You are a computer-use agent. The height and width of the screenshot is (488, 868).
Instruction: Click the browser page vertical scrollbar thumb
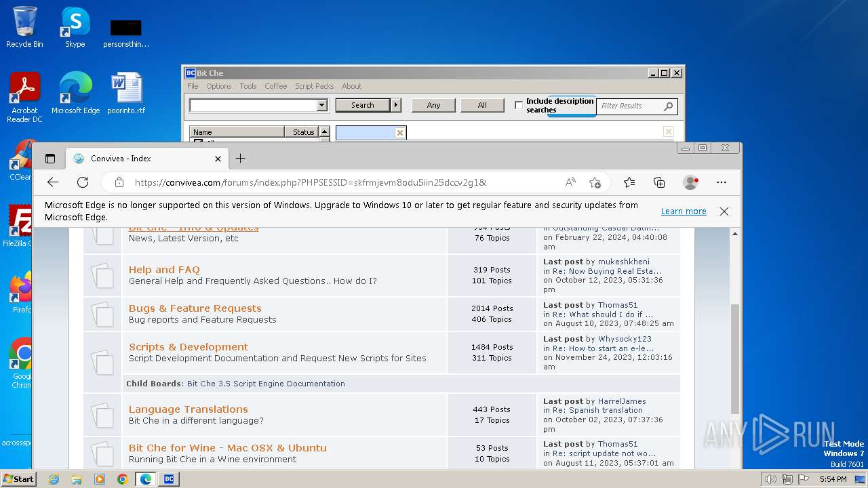pyautogui.click(x=734, y=359)
